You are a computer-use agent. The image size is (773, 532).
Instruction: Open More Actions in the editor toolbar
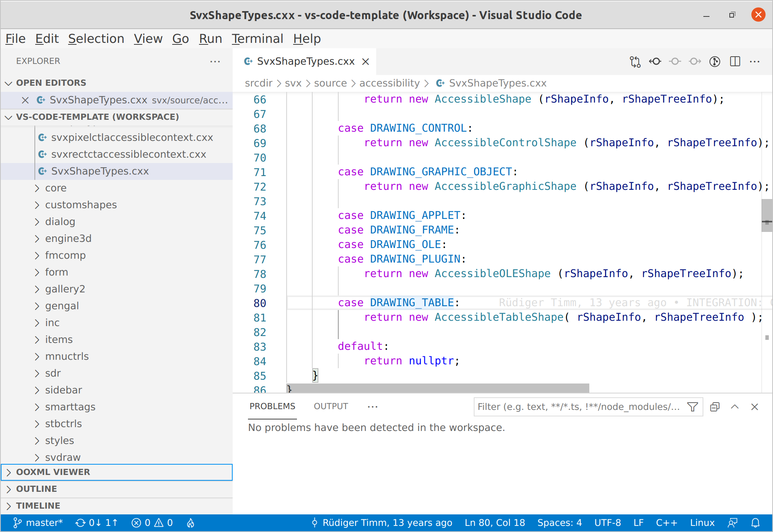point(755,61)
